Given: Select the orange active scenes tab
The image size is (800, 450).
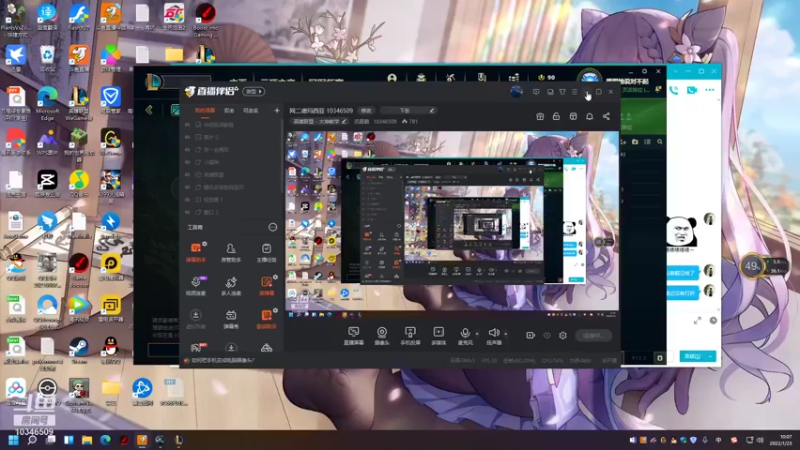Looking at the screenshot, I should (205, 110).
